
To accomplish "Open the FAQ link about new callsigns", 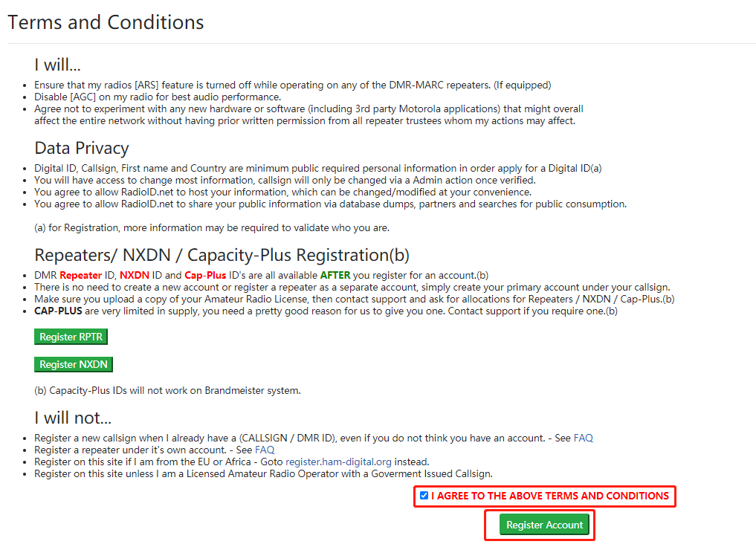I will 583,438.
